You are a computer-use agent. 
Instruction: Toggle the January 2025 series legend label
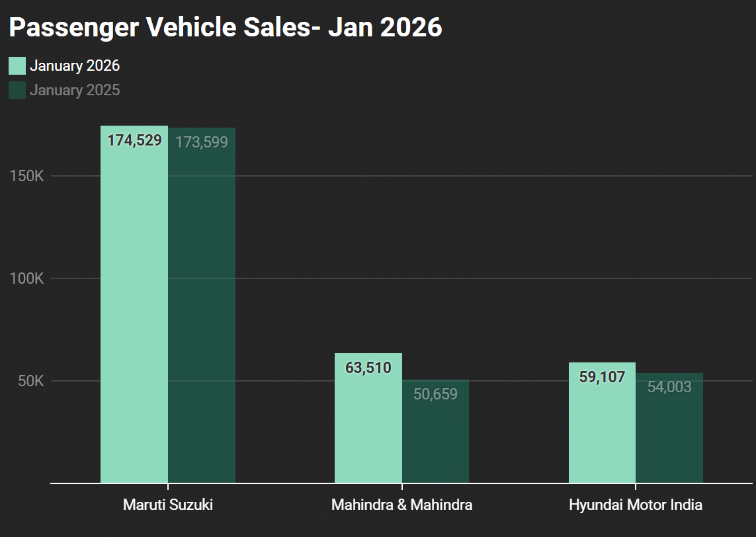[75, 90]
